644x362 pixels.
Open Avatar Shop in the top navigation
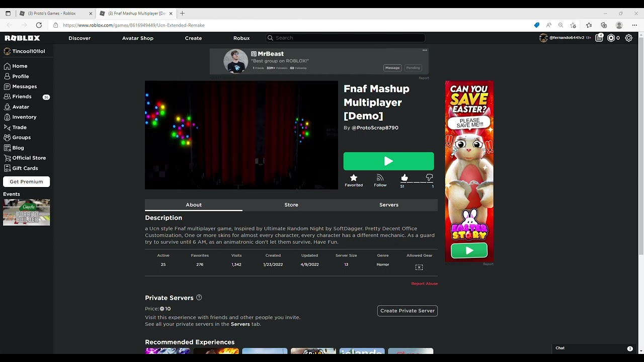[x=137, y=38]
